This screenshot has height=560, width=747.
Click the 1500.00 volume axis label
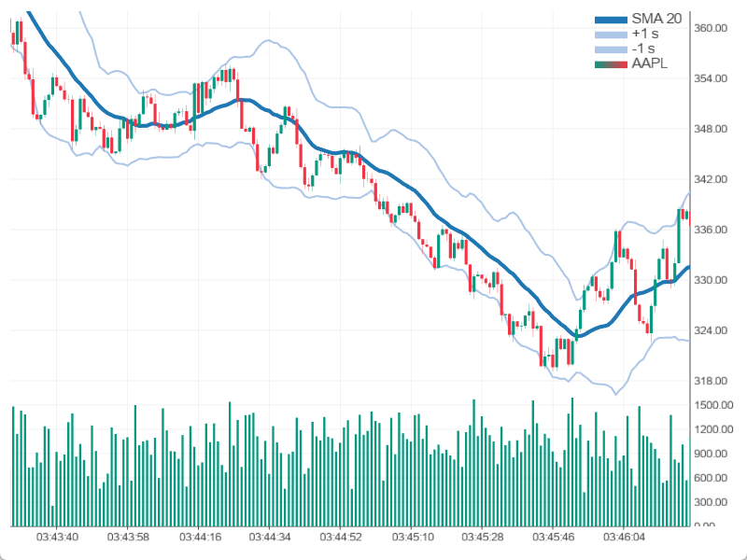click(x=713, y=405)
